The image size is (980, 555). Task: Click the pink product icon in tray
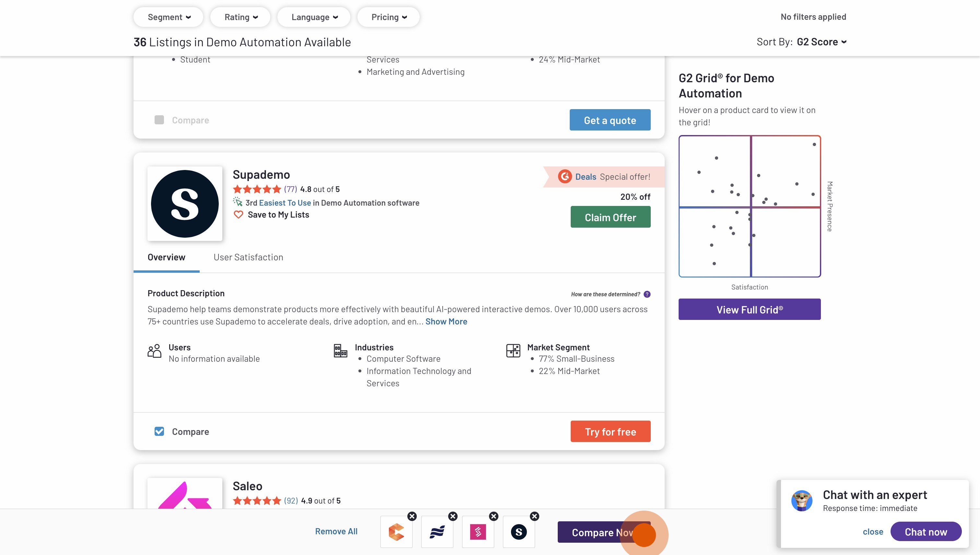pyautogui.click(x=478, y=532)
